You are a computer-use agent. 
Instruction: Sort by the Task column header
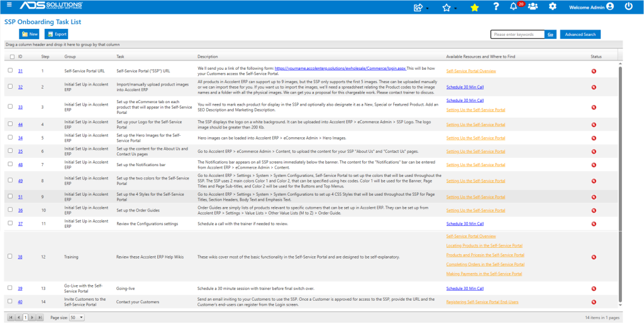pyautogui.click(x=120, y=57)
